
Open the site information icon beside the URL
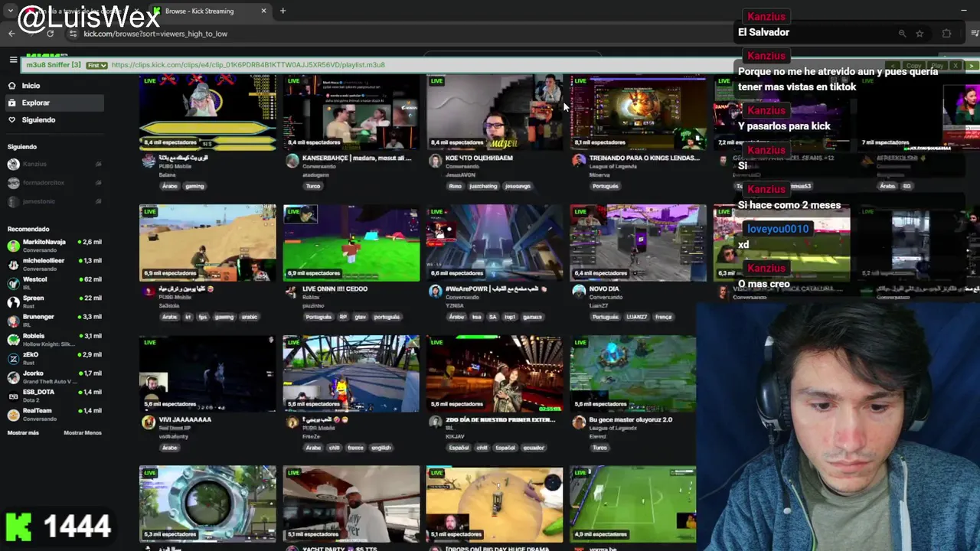click(x=73, y=34)
